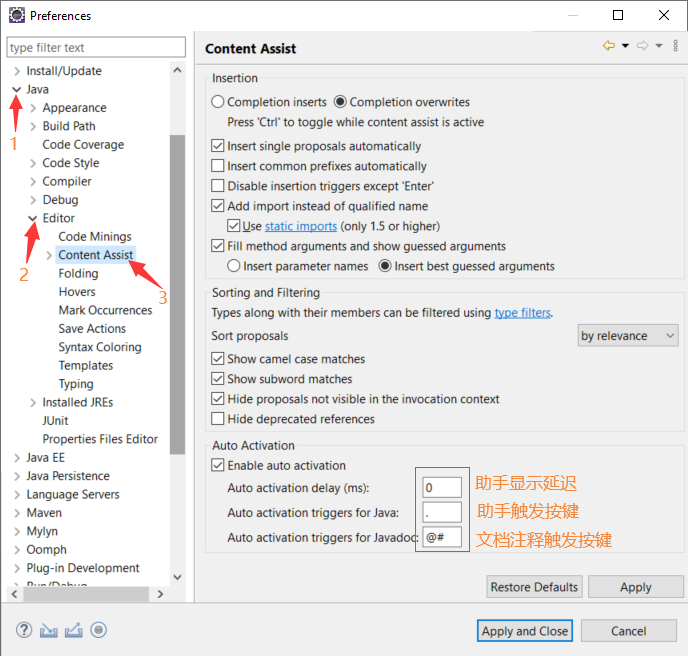The height and width of the screenshot is (656, 688).
Task: Open Save Actions preferences
Action: click(x=92, y=329)
